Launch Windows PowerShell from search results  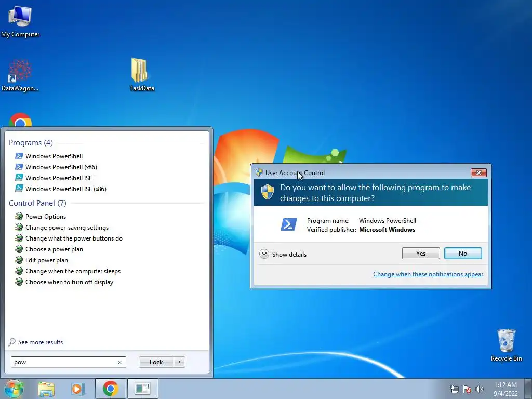[54, 156]
